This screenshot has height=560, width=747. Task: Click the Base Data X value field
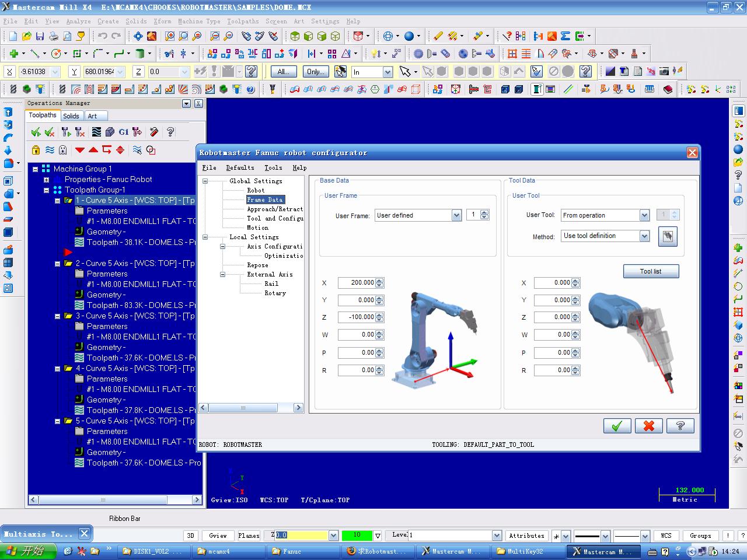(x=357, y=283)
